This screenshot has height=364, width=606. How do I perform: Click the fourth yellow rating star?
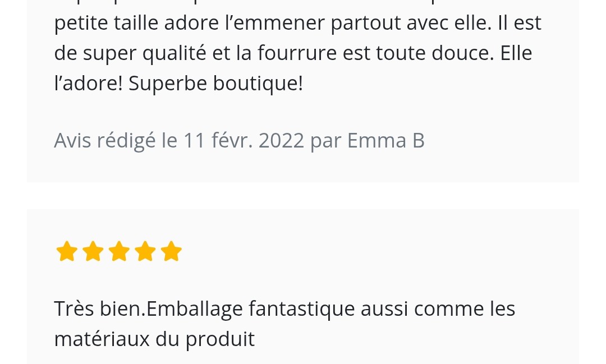pos(145,252)
